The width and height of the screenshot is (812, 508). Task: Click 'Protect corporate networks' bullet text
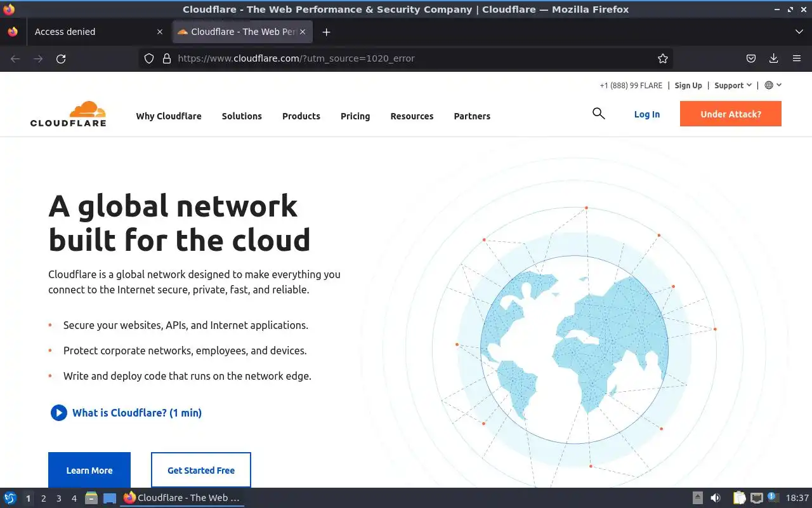tap(185, 351)
